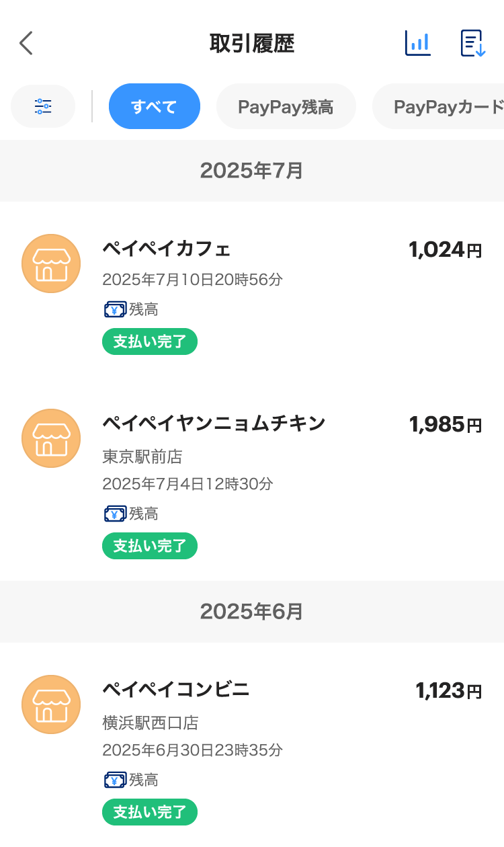Tap the back arrow icon
This screenshot has width=504, height=847.
(26, 43)
